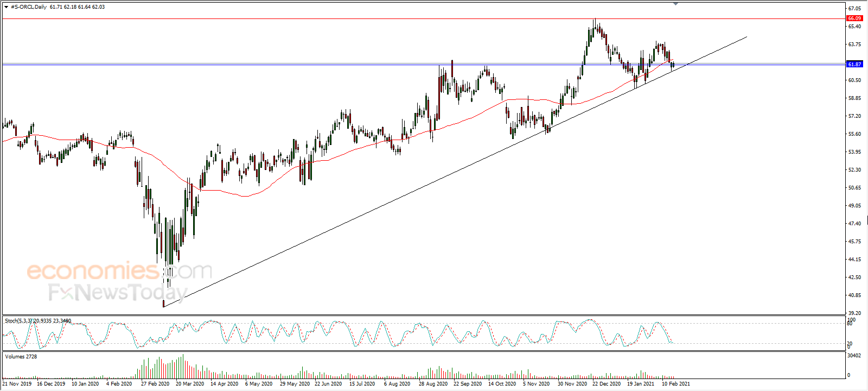
Task: Click the 20 Mar 2020 date label
Action: pyautogui.click(x=190, y=384)
